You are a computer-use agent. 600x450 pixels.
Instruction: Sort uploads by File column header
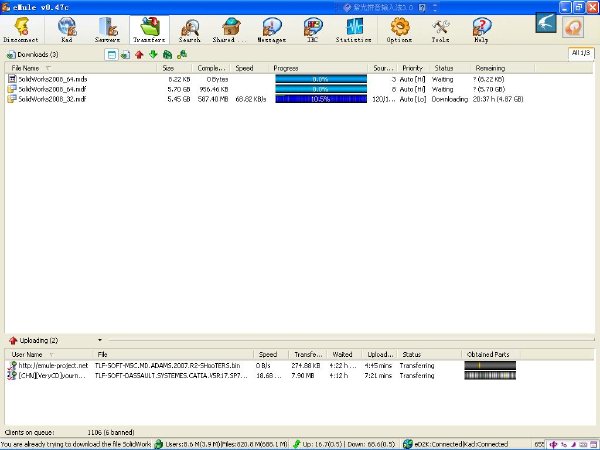(173, 354)
